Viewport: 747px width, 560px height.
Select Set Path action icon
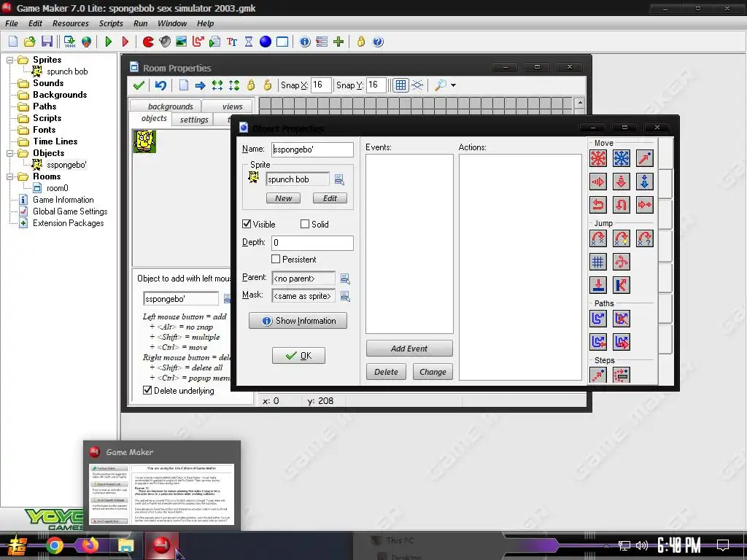tap(598, 318)
